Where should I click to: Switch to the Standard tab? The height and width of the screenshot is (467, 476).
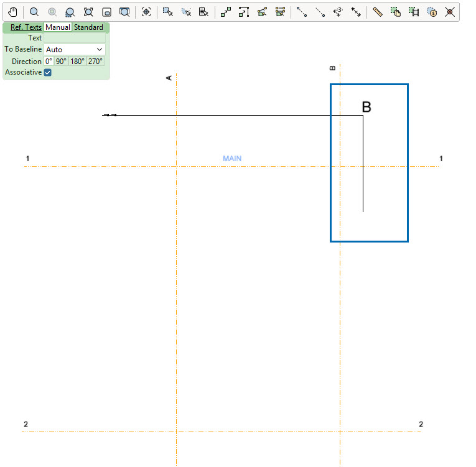click(x=88, y=27)
